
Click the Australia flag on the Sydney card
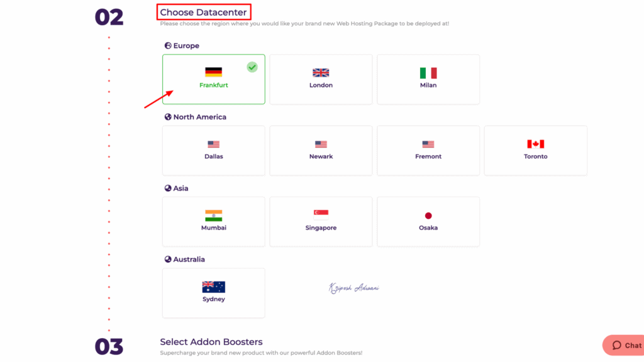point(213,286)
